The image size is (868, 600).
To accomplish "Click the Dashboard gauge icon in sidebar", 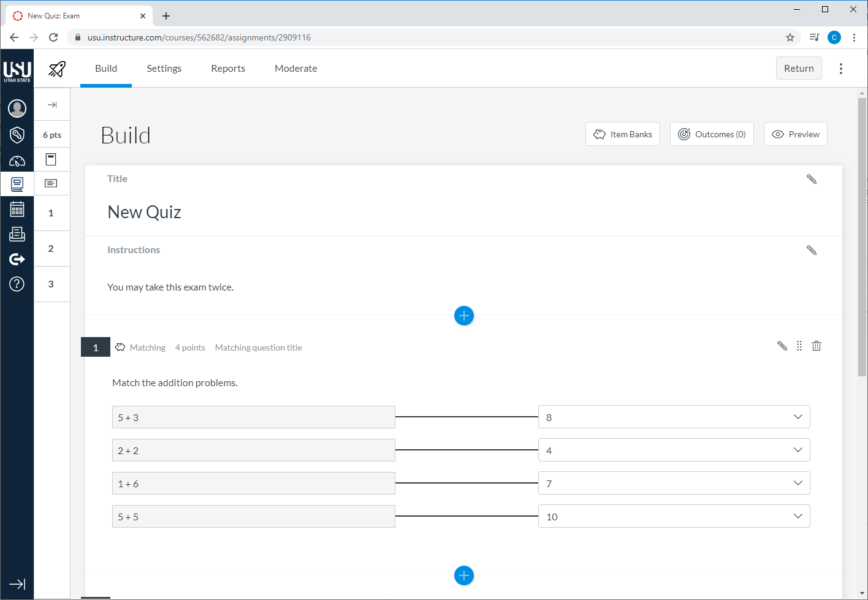I will [17, 161].
